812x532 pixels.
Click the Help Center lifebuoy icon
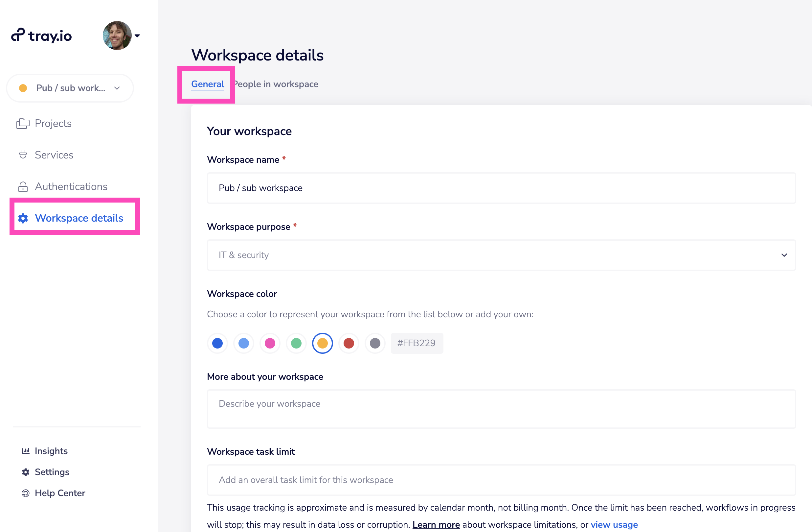[26, 493]
